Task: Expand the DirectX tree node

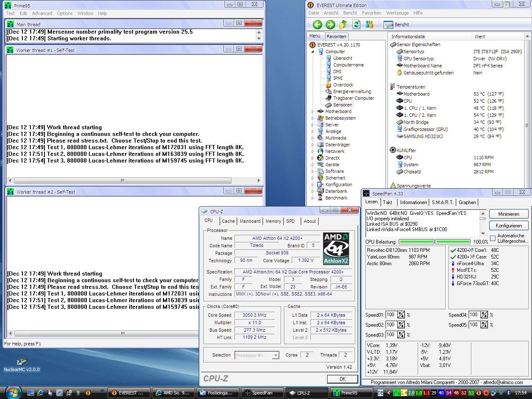Action: pos(313,158)
